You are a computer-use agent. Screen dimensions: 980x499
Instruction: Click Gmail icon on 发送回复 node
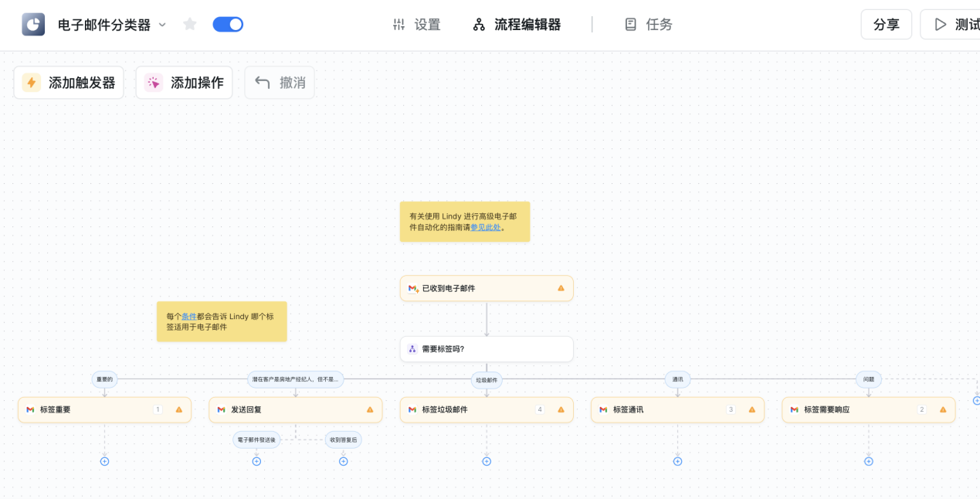221,409
